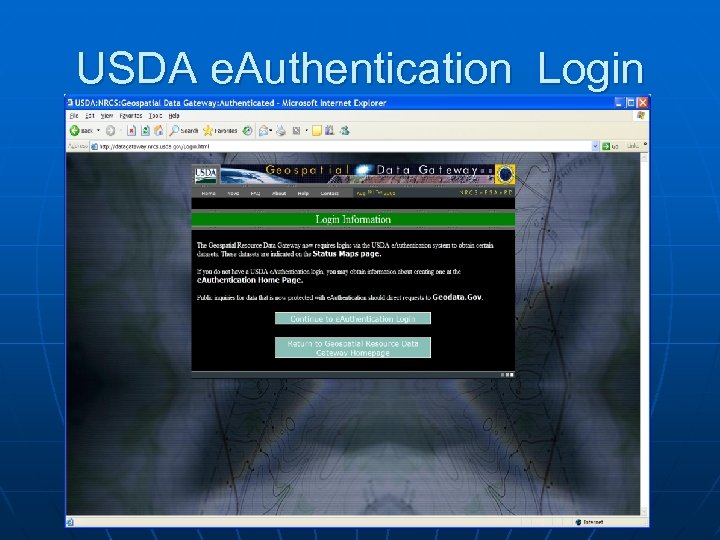This screenshot has height=540, width=720.
Task: Click the USDA logo in the page banner
Action: 205,174
